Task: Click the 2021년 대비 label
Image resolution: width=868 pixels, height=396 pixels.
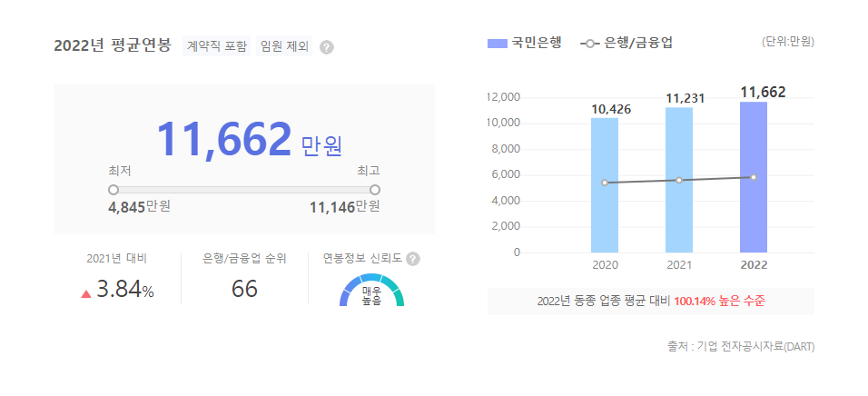Action: point(117,258)
